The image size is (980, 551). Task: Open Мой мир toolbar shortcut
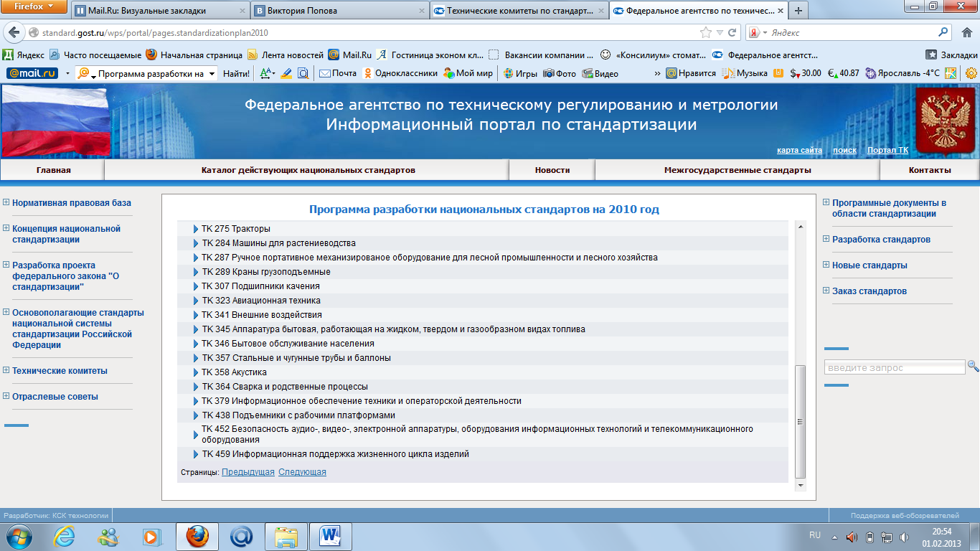pyautogui.click(x=468, y=73)
